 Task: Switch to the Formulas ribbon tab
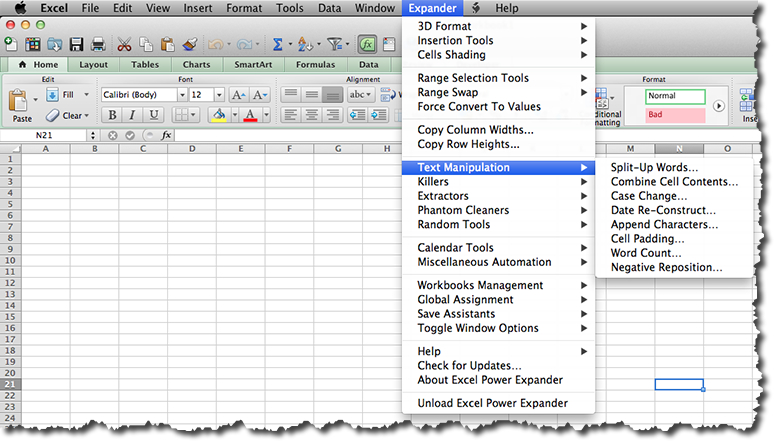tap(315, 65)
